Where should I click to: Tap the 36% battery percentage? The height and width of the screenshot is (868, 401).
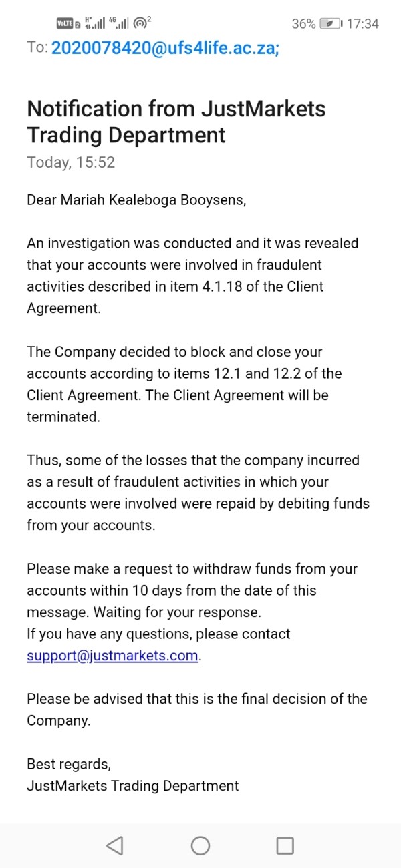coord(303,24)
